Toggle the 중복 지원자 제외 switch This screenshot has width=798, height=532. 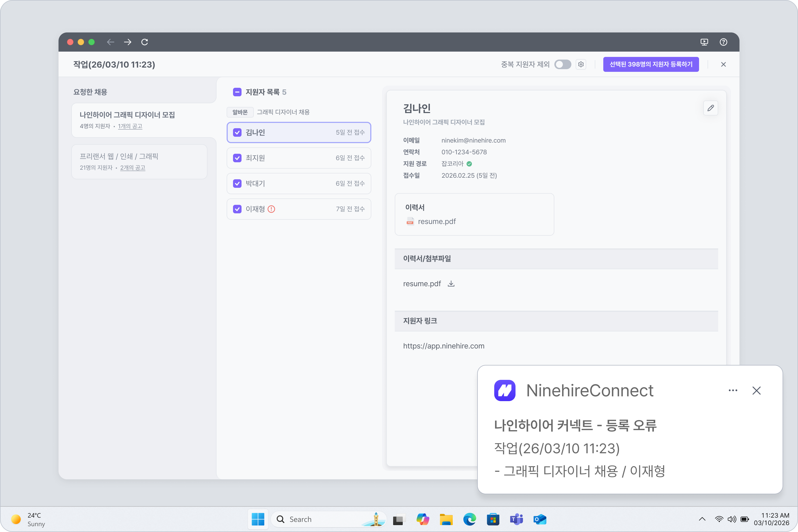(x=563, y=64)
